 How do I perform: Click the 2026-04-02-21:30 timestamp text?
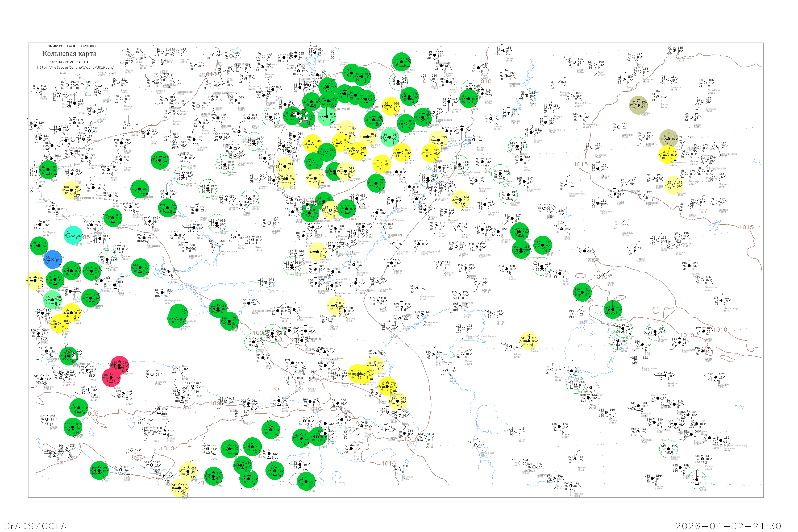728,526
